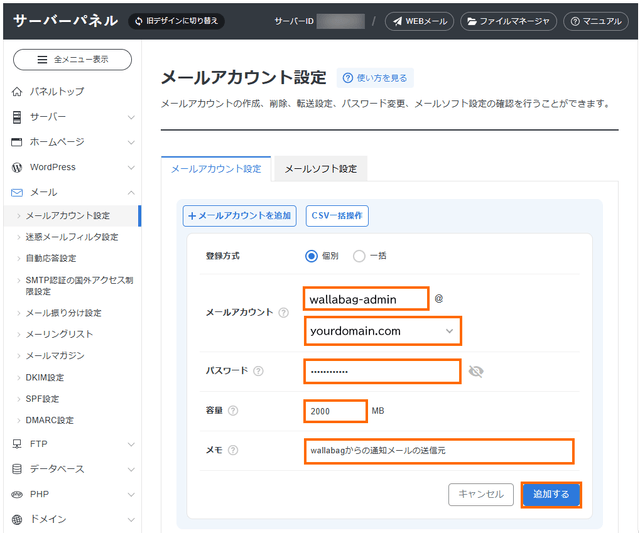Viewport: 640px width, 533px height.
Task: Click the 2000 MB capacity field
Action: point(336,411)
